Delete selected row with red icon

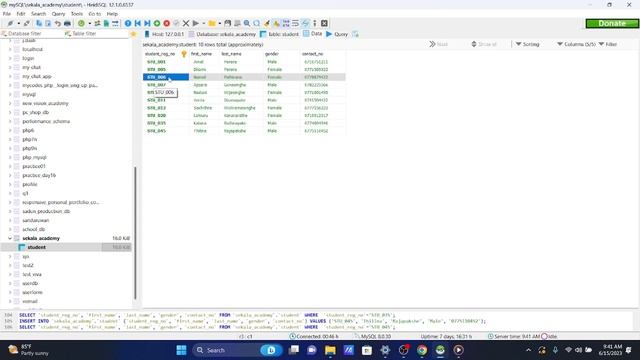[167, 23]
